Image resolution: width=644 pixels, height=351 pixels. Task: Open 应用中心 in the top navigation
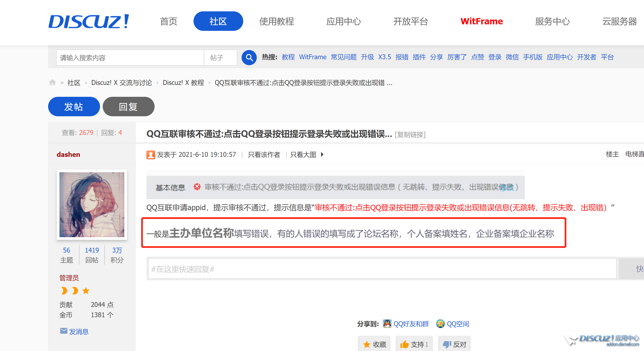coord(343,21)
